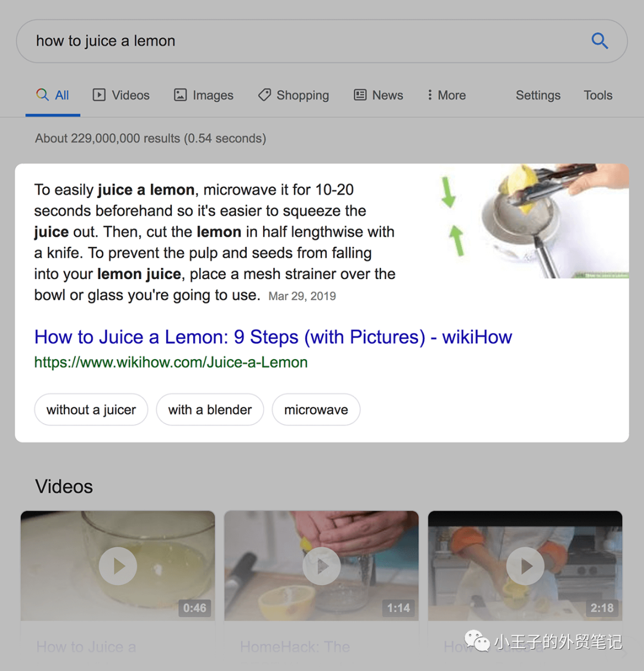Play the 1:14 video
Viewport: 644px width, 671px height.
321,566
